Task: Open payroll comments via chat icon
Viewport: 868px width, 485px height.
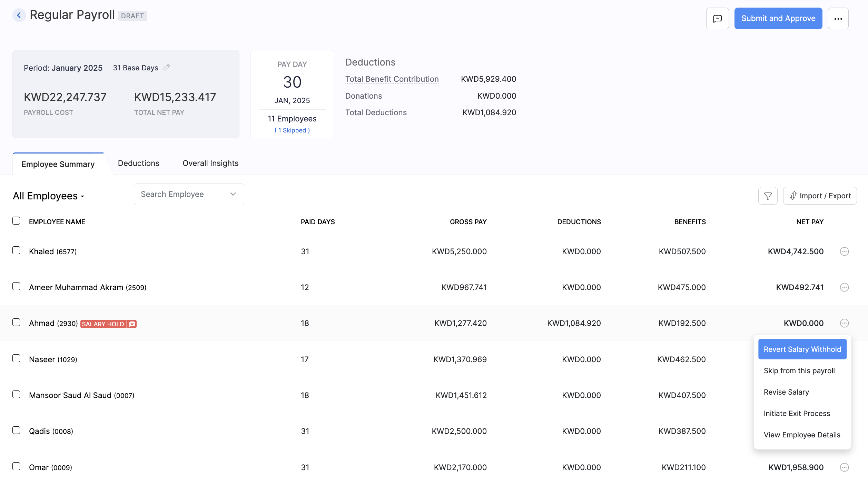Action: pyautogui.click(x=717, y=18)
